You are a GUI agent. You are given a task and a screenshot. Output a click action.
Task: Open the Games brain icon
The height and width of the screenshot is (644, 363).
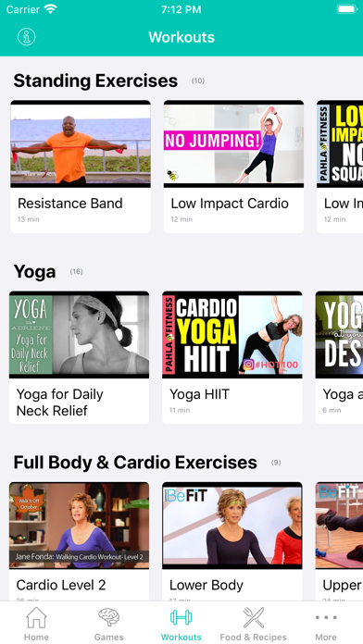(108, 617)
